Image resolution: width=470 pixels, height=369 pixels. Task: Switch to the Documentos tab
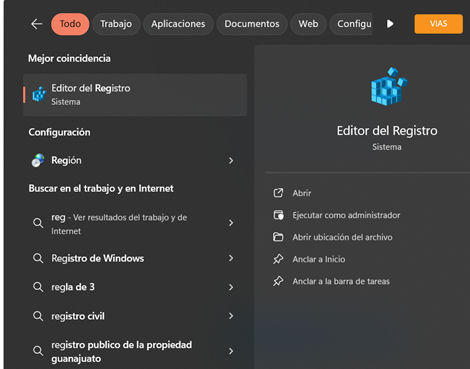pyautogui.click(x=252, y=24)
